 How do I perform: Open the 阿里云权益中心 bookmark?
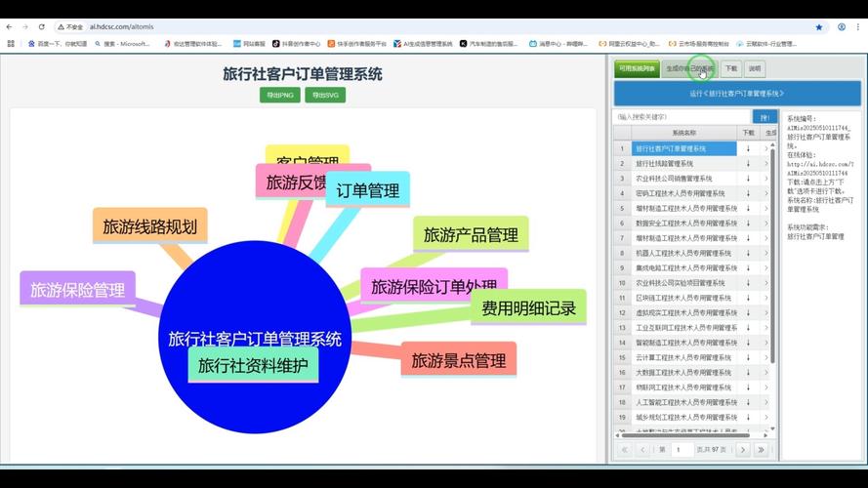click(629, 43)
